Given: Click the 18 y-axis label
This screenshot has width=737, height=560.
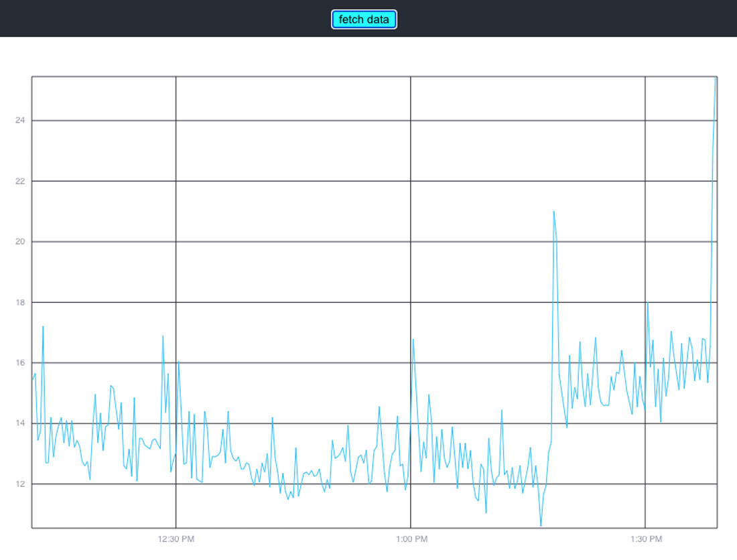Looking at the screenshot, I should click(19, 302).
